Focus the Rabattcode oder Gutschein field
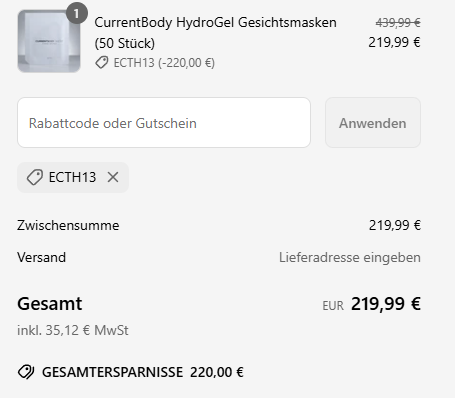The height and width of the screenshot is (398, 455). [x=164, y=123]
